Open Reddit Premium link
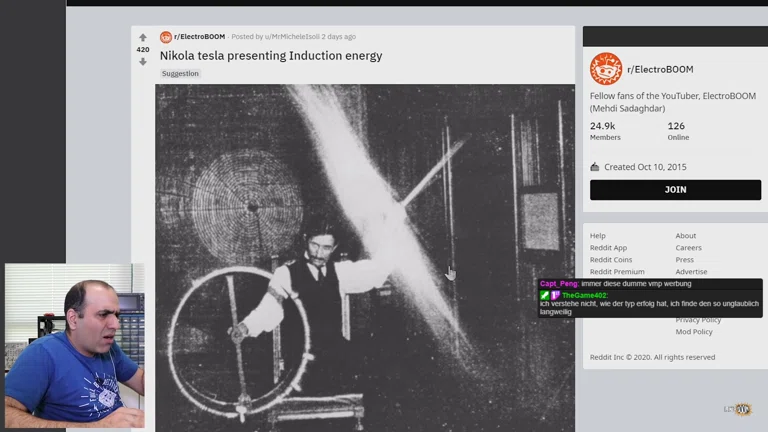 point(617,272)
